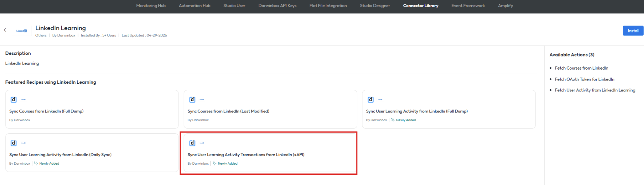Click Fetch Courses from LinkedIn action

point(581,68)
